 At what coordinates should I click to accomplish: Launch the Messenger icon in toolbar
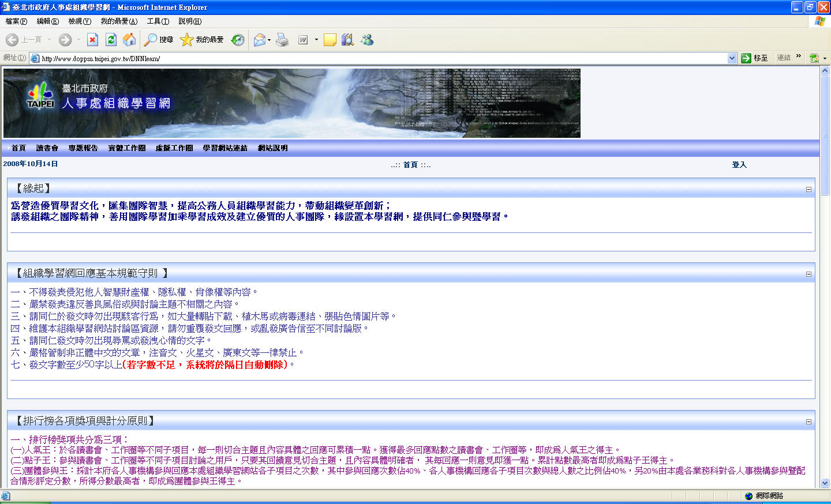tap(367, 40)
